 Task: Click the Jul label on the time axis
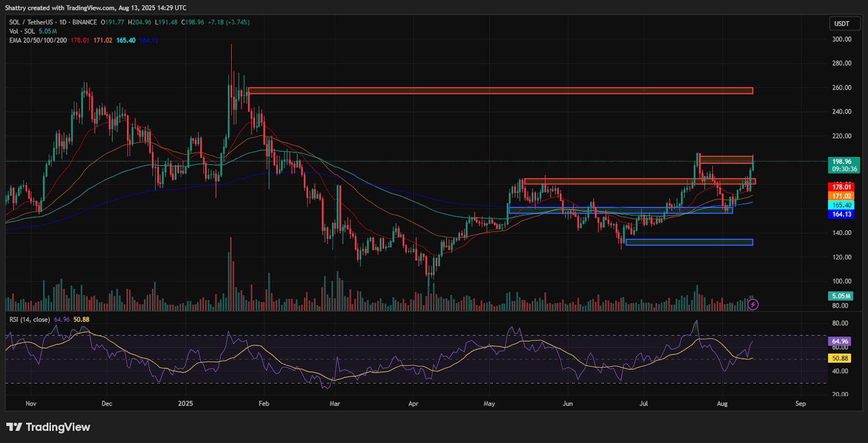tap(644, 403)
